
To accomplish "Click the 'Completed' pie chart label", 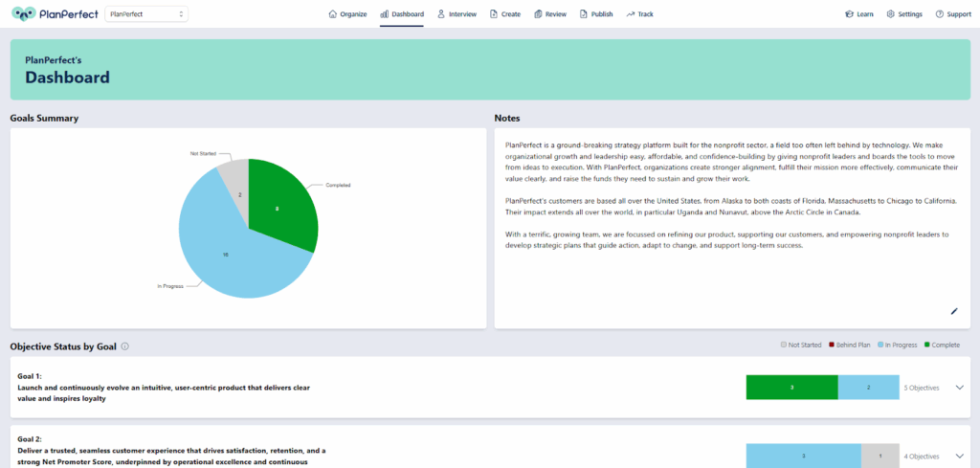I will coord(338,185).
